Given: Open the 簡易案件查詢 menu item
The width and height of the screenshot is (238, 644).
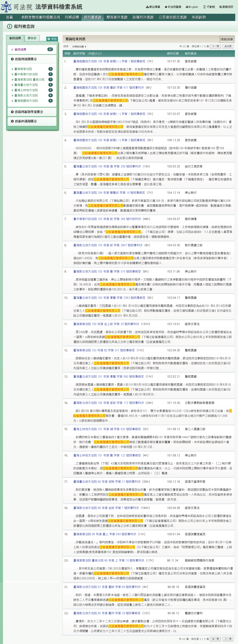Looking at the screenshot, I should [x=117, y=17].
